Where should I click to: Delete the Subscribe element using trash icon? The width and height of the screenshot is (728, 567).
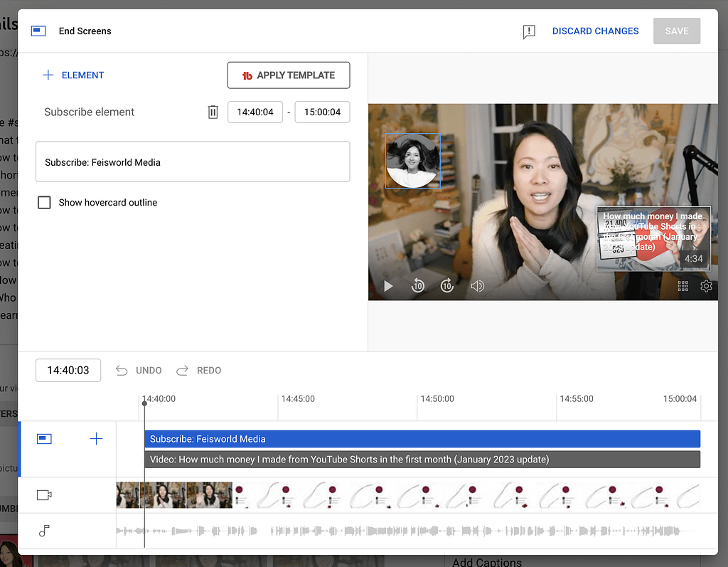click(213, 112)
